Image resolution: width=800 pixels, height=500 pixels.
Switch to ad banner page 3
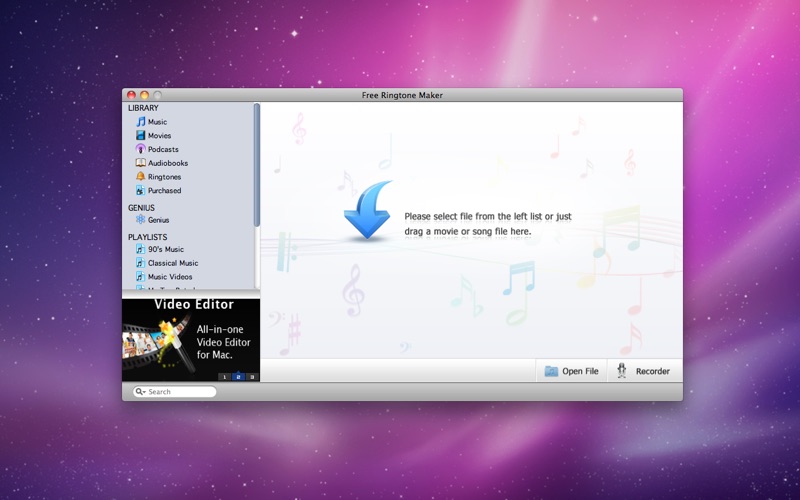point(252,377)
